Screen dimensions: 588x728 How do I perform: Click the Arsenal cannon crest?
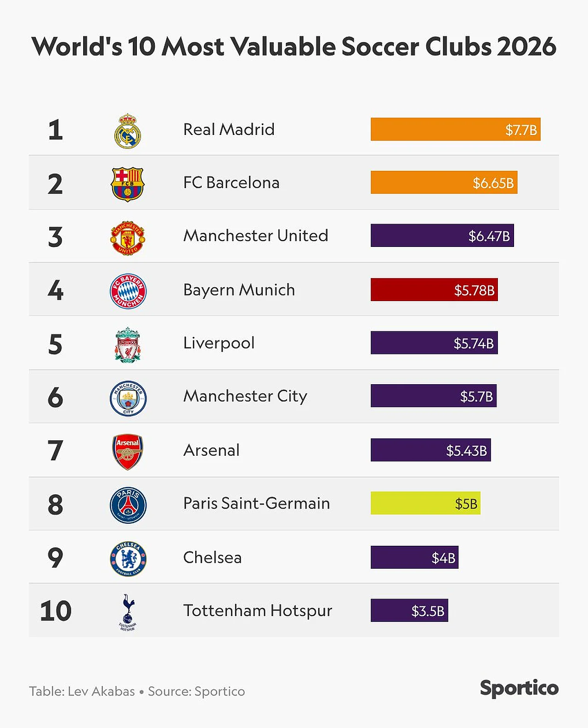tap(128, 452)
